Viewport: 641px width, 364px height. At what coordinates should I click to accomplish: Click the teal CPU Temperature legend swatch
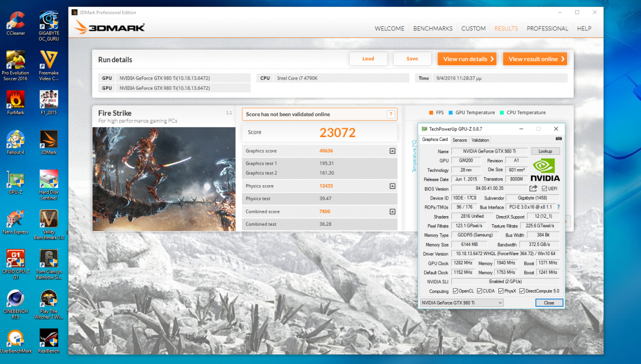coord(502,113)
